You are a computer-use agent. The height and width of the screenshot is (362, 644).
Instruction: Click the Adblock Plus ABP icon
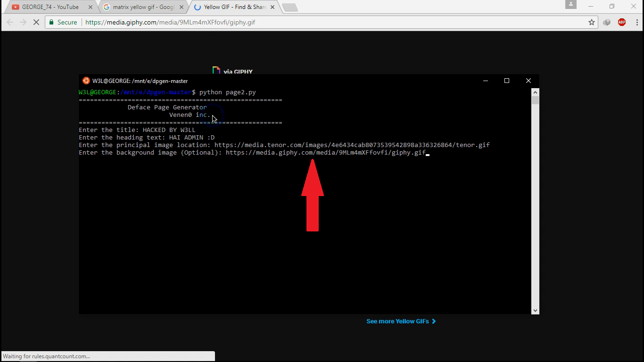pyautogui.click(x=621, y=22)
